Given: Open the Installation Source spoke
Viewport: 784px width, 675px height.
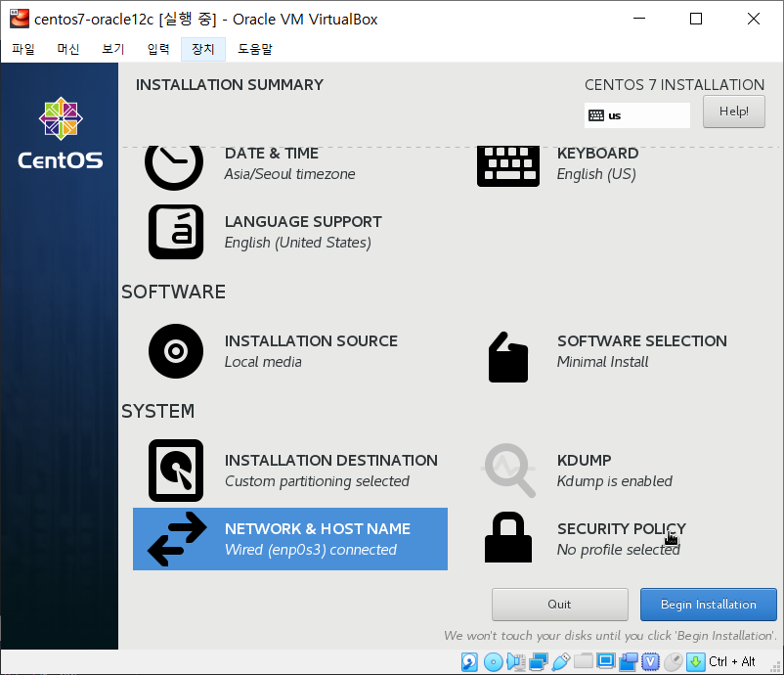Looking at the screenshot, I should pos(290,351).
